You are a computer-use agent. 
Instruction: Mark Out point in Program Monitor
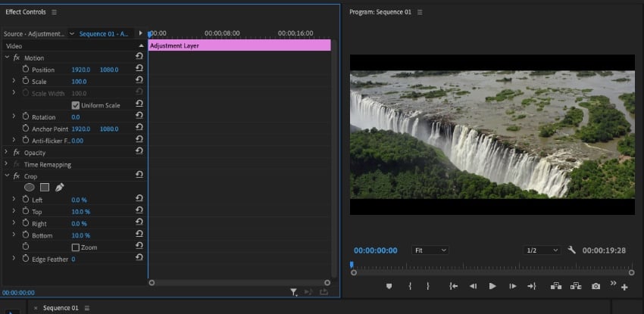428,287
